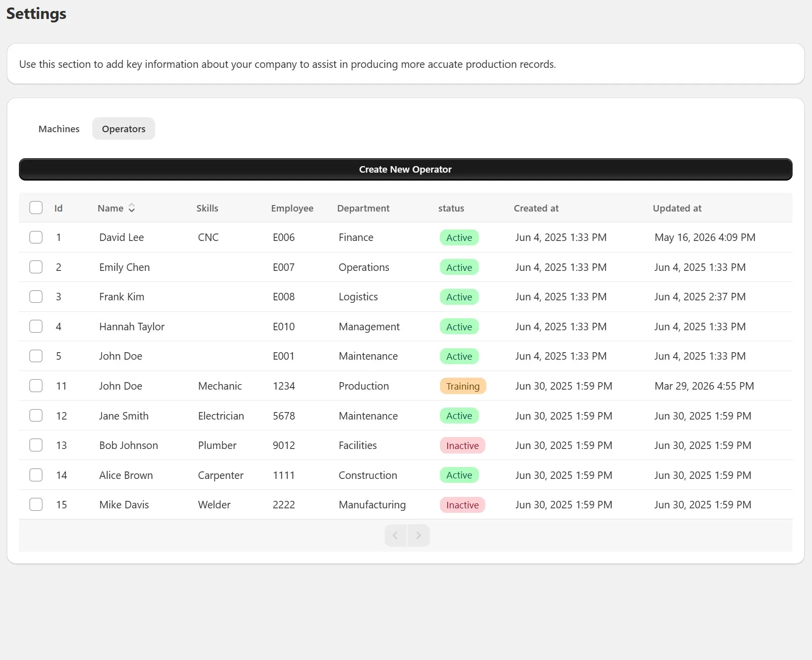The height and width of the screenshot is (660, 812).
Task: Select the Mike Davis row checkbox
Action: point(36,504)
